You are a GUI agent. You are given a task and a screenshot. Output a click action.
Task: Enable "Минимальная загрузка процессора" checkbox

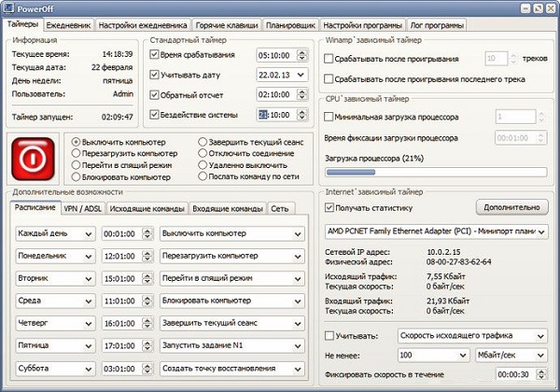pyautogui.click(x=329, y=118)
